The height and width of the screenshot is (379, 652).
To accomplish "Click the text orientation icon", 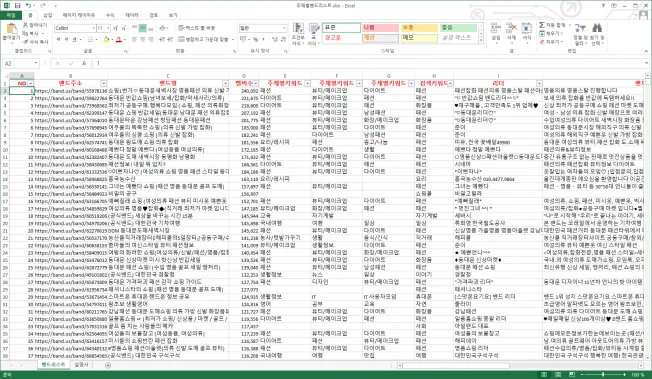I will click(x=162, y=28).
